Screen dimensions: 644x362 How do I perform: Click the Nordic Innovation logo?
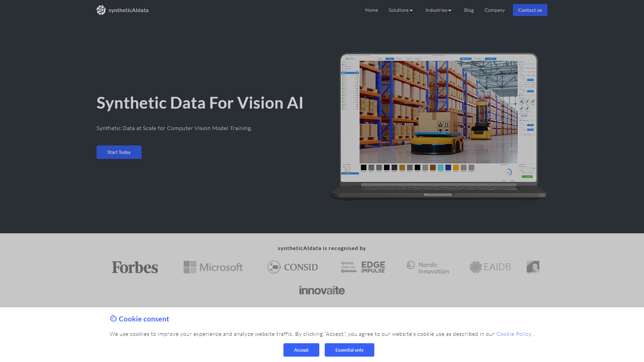pos(428,267)
